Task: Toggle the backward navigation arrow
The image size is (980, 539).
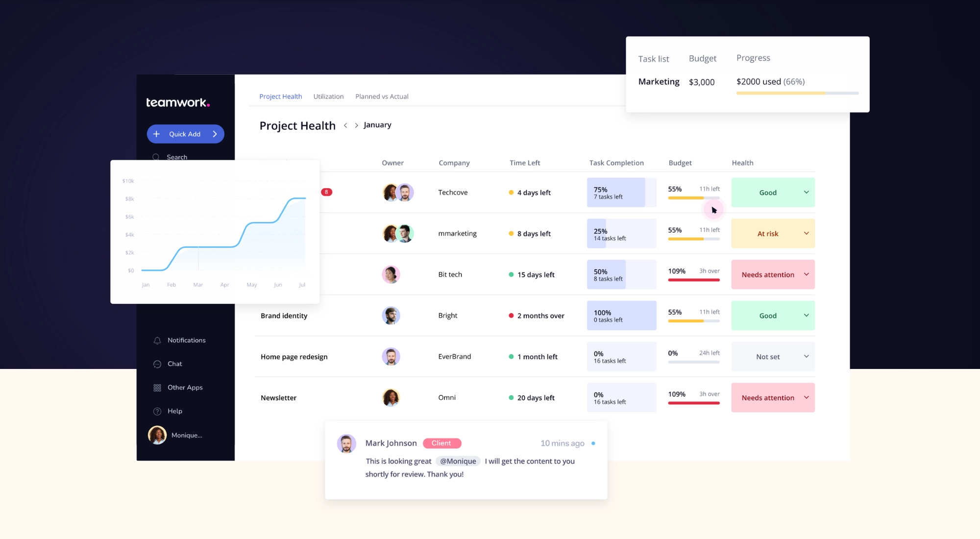Action: 345,125
